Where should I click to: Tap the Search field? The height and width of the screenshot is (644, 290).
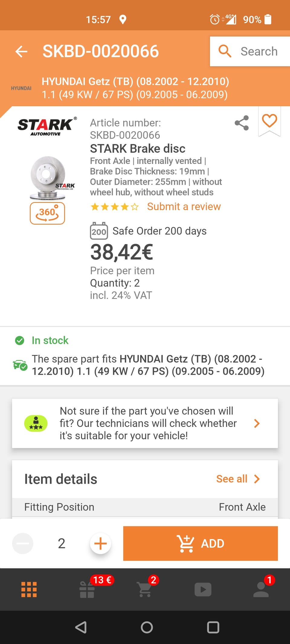pos(250,51)
